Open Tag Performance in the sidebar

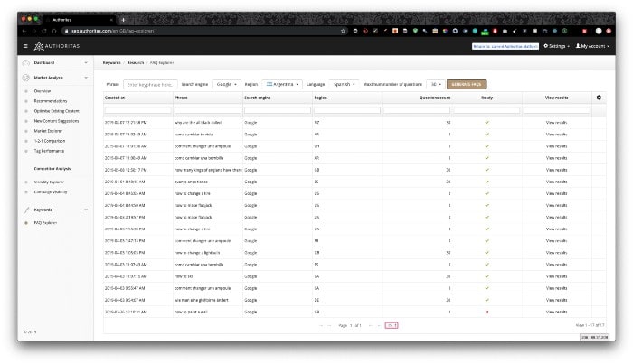(49, 151)
